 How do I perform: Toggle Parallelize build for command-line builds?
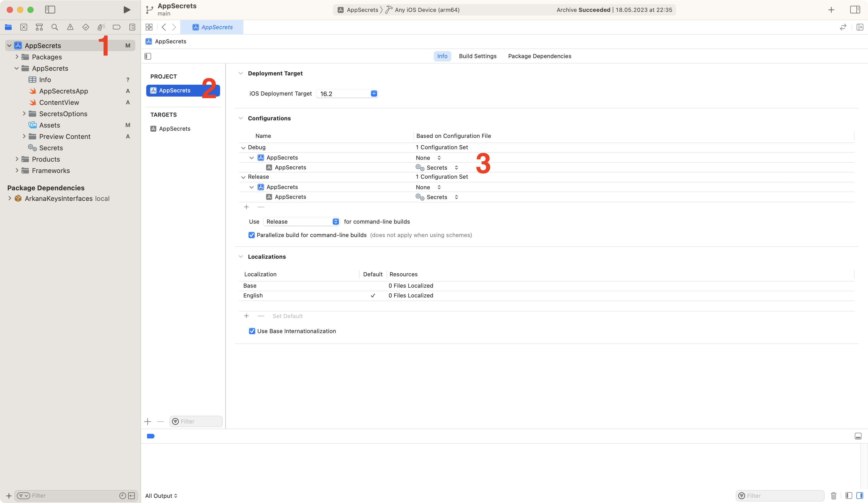coord(251,235)
